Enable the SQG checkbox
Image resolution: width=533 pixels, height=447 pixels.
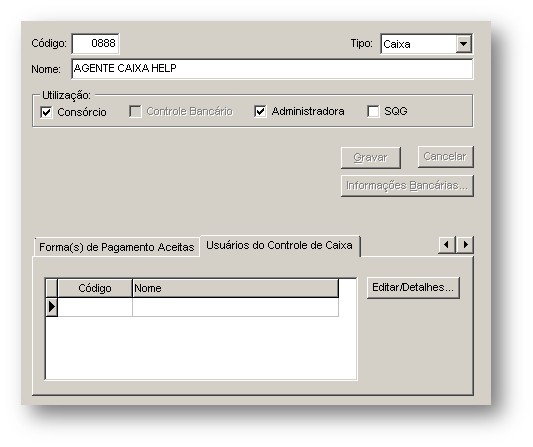373,111
